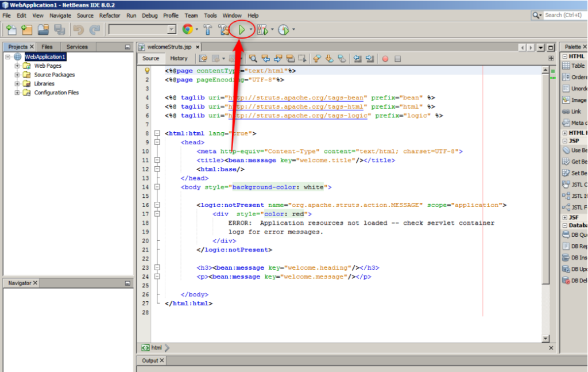The height and width of the screenshot is (372, 588).
Task: Switch to the History view
Action: (179, 59)
